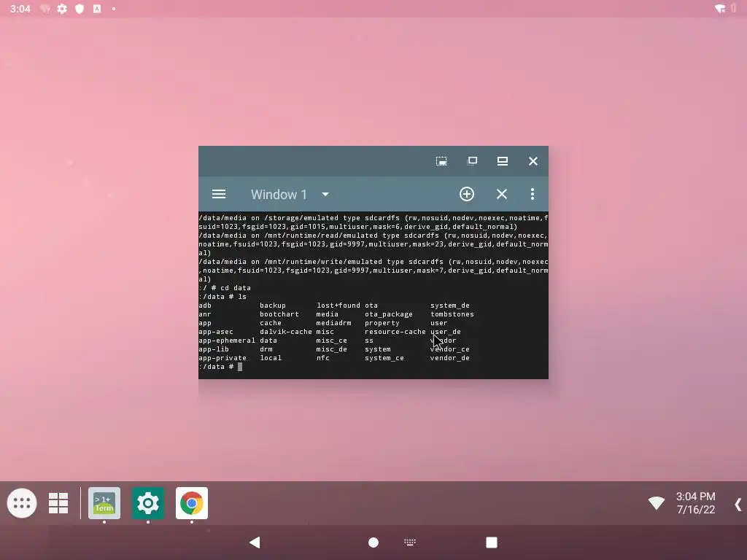Tap the recents square navigation button
Image resolution: width=747 pixels, height=560 pixels.
click(x=492, y=542)
